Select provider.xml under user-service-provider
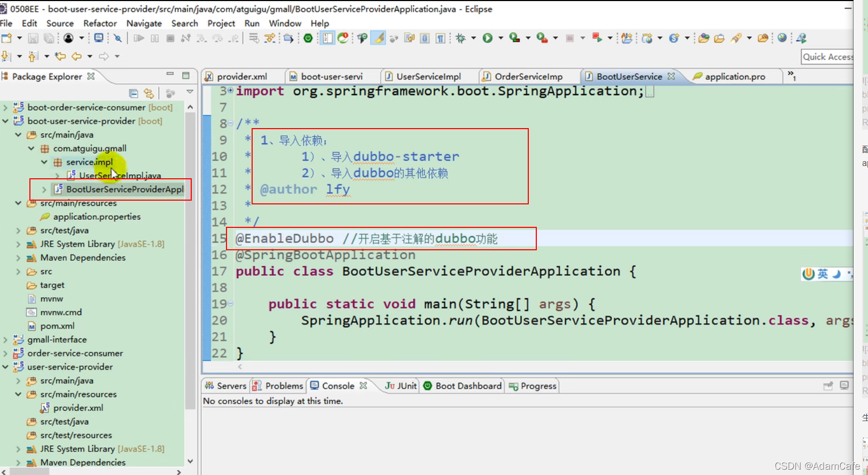Image resolution: width=868 pixels, height=475 pixels. pos(78,408)
